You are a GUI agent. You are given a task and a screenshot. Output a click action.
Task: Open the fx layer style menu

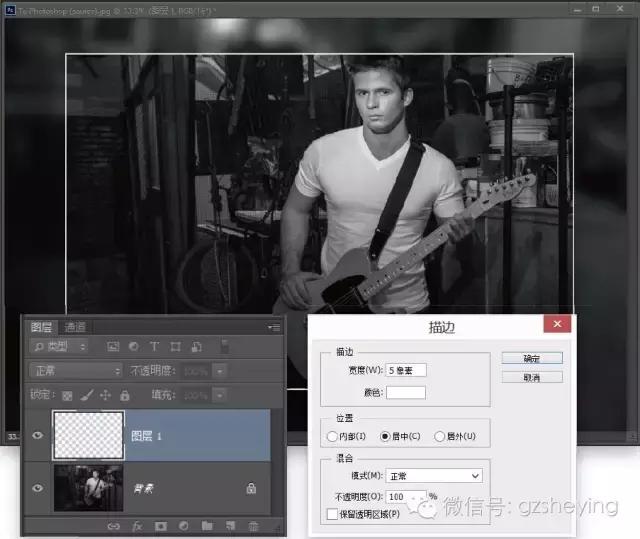pos(135,525)
